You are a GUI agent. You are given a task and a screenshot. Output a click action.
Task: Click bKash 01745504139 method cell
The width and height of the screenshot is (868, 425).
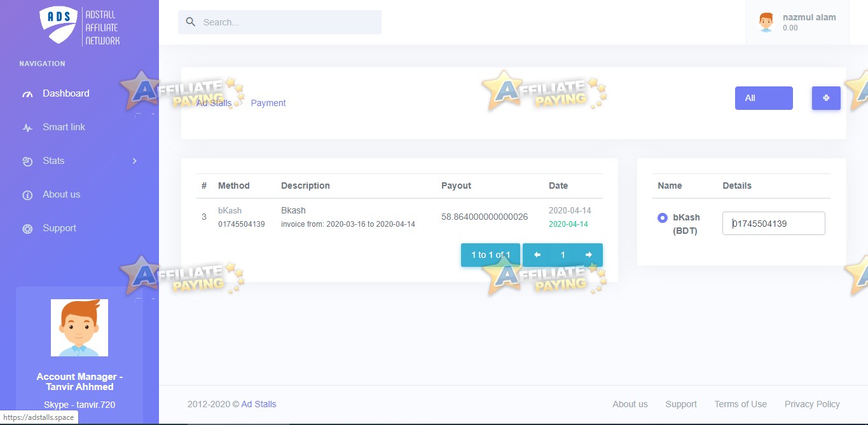coord(242,217)
